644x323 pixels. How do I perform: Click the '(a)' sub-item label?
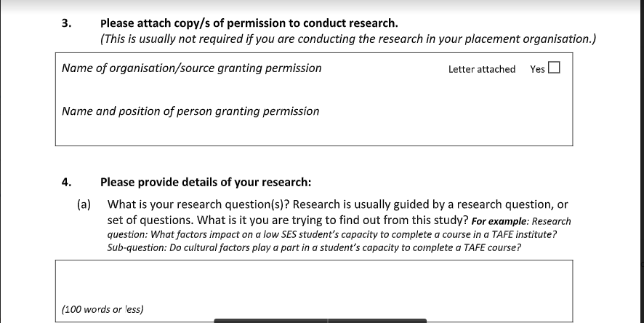click(x=84, y=204)
